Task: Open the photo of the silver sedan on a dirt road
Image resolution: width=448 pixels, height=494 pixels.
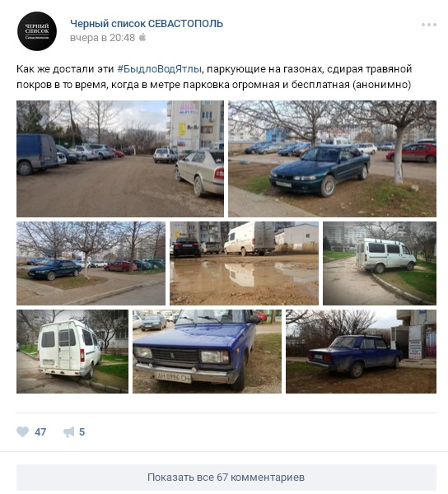Action: [120, 159]
